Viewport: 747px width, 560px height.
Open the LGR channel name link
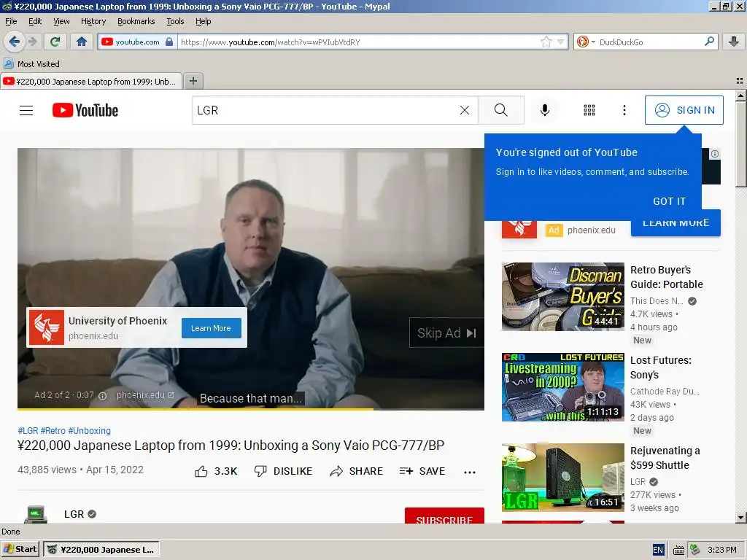pos(74,514)
